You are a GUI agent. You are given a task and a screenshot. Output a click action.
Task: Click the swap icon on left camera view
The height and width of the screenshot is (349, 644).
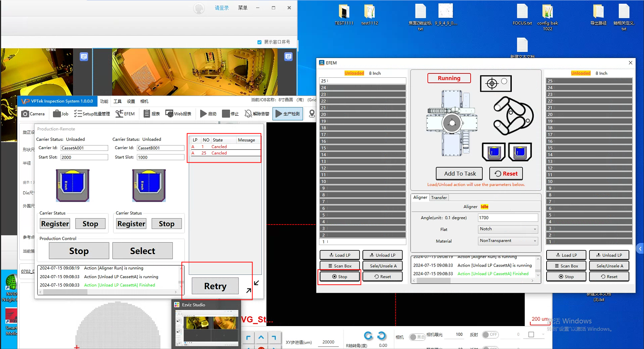(84, 57)
